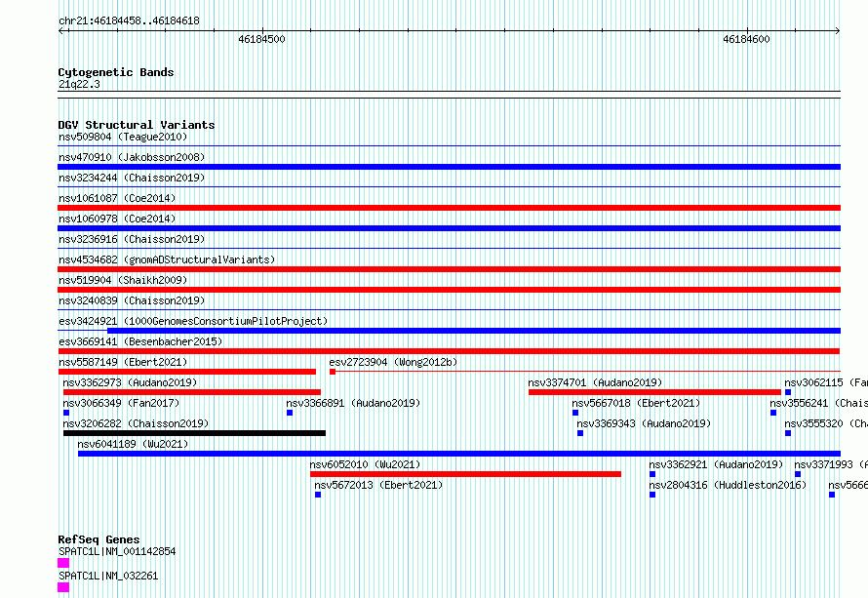
Task: Click the nsv3374701 (Audano2019) red bar
Action: click(654, 392)
